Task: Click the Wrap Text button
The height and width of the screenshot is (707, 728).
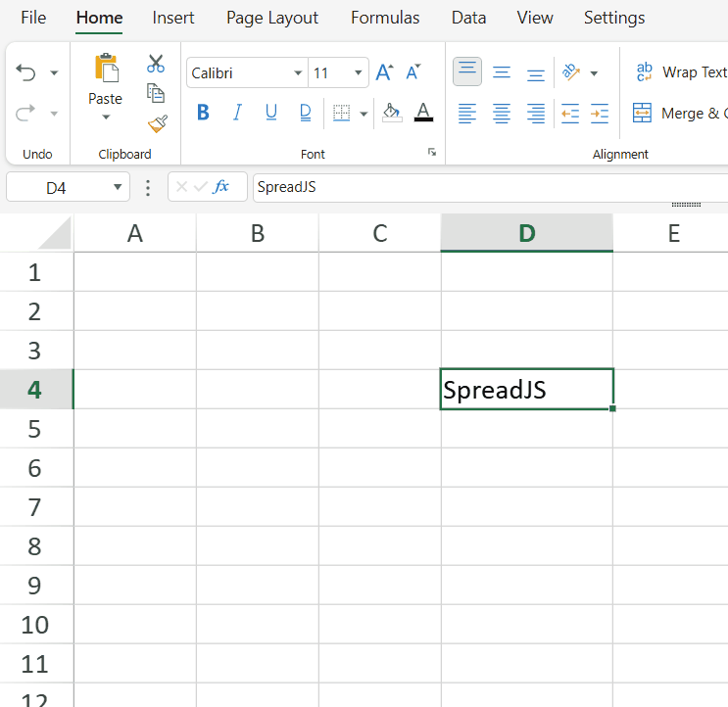Action: pos(681,71)
